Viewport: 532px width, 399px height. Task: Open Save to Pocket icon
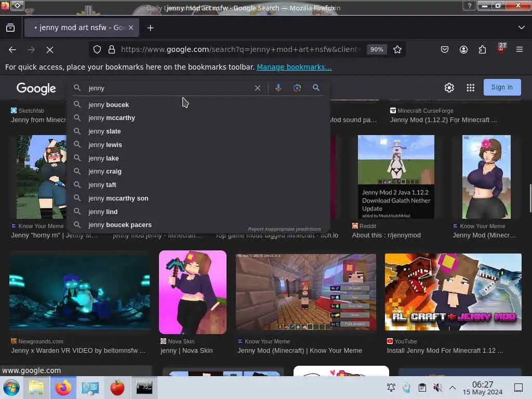tap(445, 49)
